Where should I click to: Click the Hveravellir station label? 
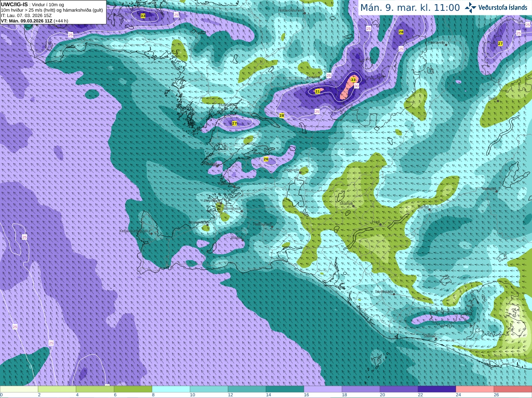(x=436, y=42)
